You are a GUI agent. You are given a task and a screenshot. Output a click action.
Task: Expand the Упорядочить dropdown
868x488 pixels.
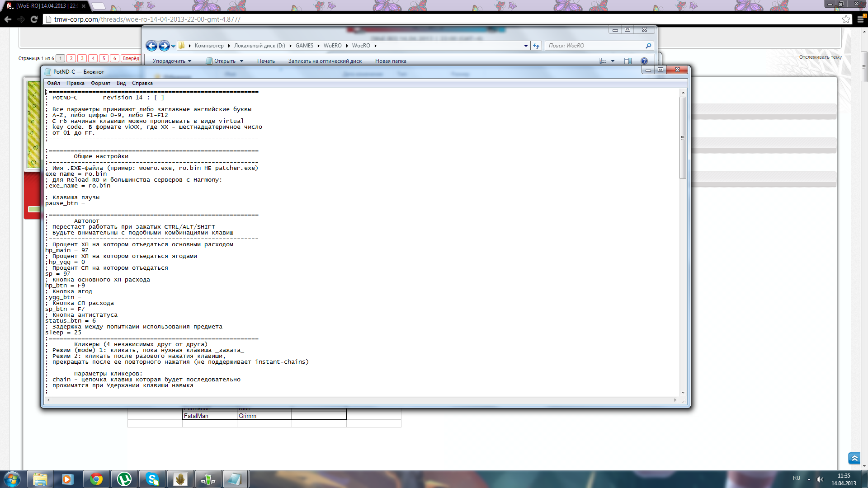(172, 61)
